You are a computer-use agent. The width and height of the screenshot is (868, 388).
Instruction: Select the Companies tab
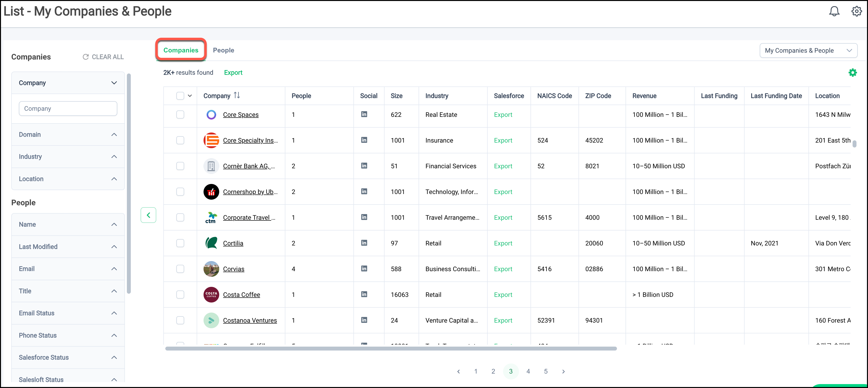coord(181,50)
